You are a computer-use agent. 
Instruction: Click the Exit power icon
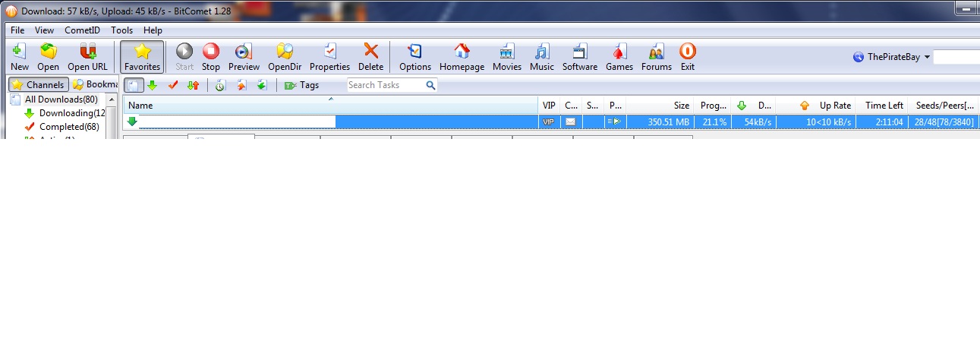click(687, 57)
